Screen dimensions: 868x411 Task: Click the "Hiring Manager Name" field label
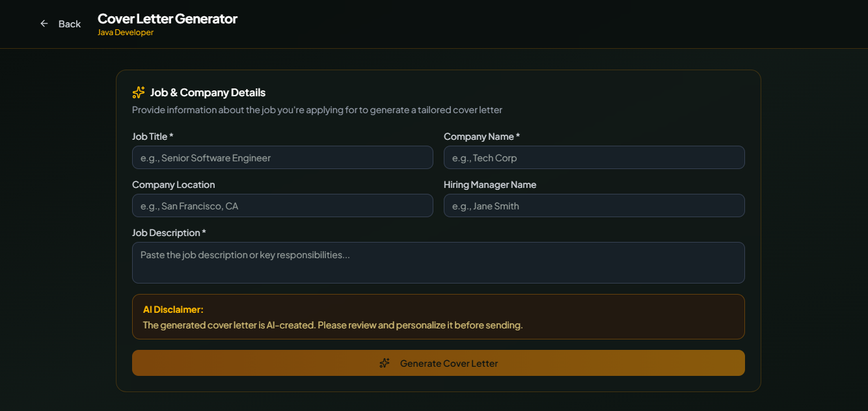[490, 185]
